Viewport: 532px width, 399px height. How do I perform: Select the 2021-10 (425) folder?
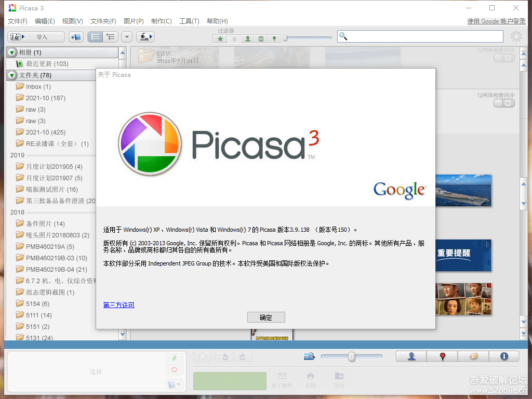[x=41, y=132]
